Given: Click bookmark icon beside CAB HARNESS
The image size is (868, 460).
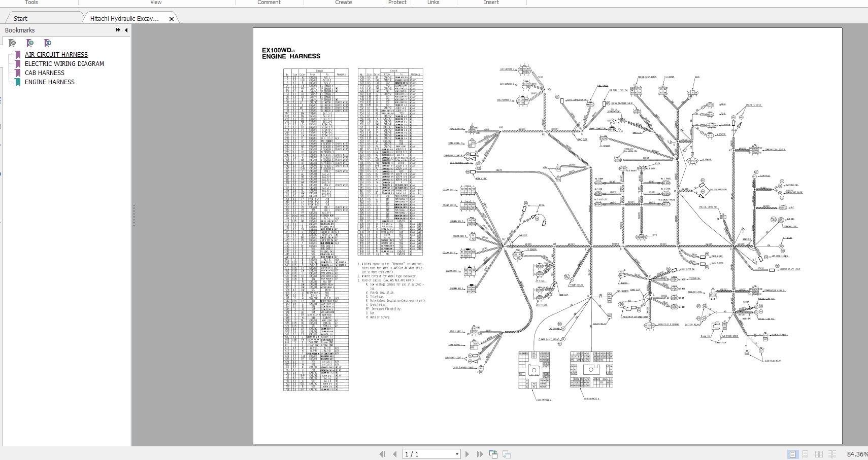Looking at the screenshot, I should 18,73.
